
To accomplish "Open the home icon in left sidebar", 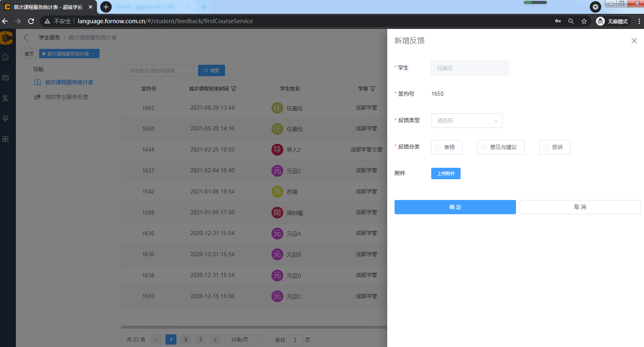I will [5, 57].
